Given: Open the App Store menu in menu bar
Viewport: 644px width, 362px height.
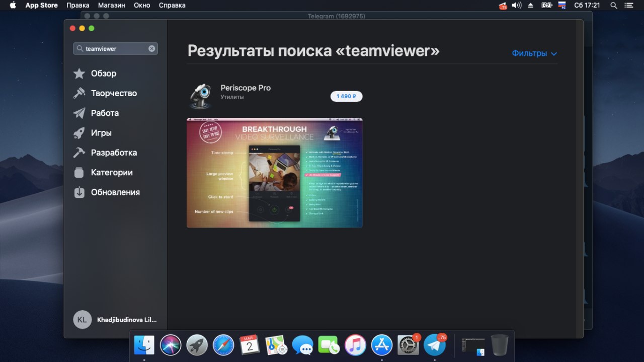Looking at the screenshot, I should [42, 5].
